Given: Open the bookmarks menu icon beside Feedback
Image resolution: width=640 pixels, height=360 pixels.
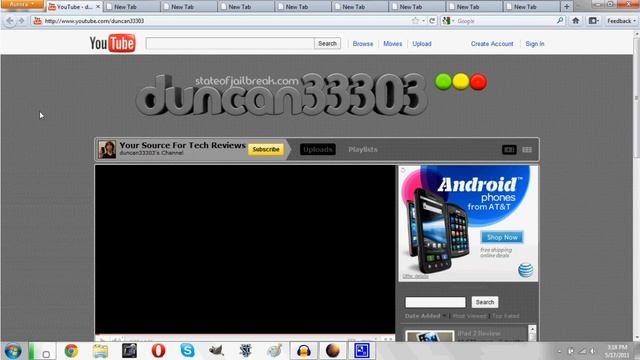Looking at the screenshot, I should coord(593,21).
